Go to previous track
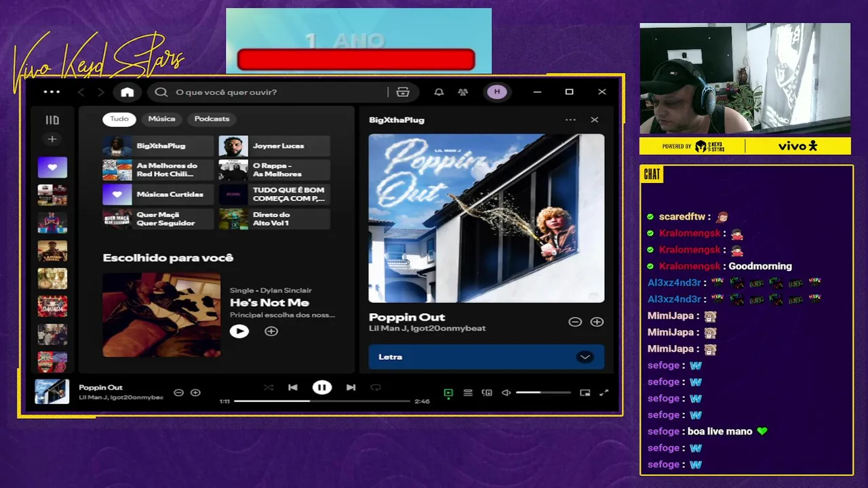The image size is (868, 488). (293, 388)
